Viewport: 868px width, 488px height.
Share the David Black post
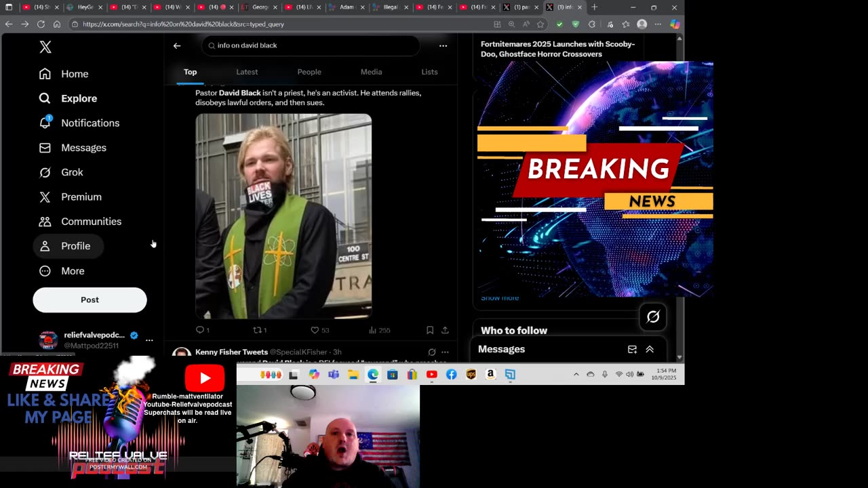tap(445, 330)
